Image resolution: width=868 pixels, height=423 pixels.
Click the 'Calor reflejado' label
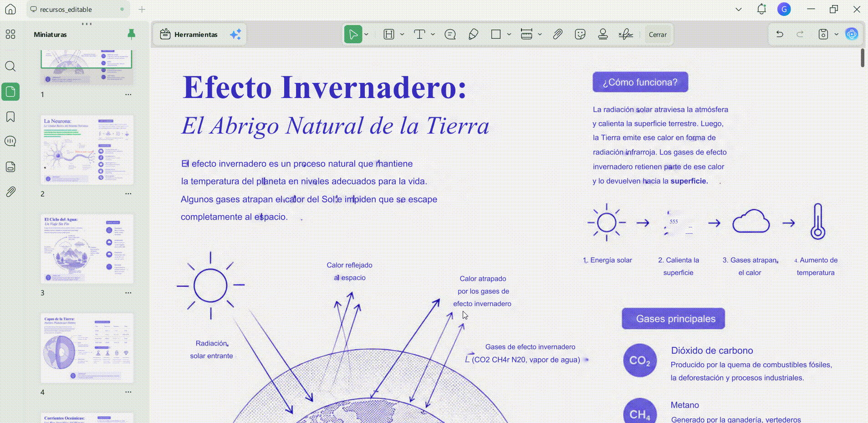coord(349,265)
